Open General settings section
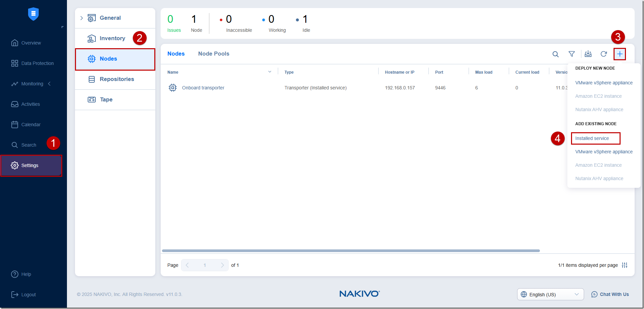The width and height of the screenshot is (644, 309). click(110, 18)
